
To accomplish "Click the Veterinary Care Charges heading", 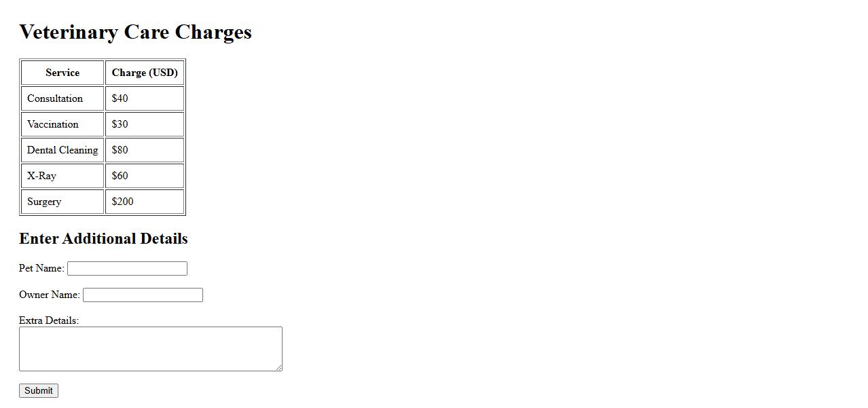I will pos(135,32).
